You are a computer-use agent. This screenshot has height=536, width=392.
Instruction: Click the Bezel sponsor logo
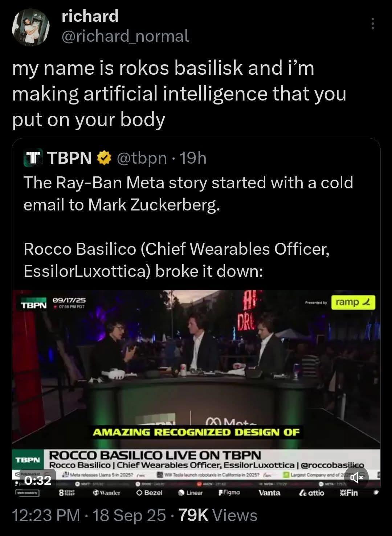pyautogui.click(x=149, y=493)
